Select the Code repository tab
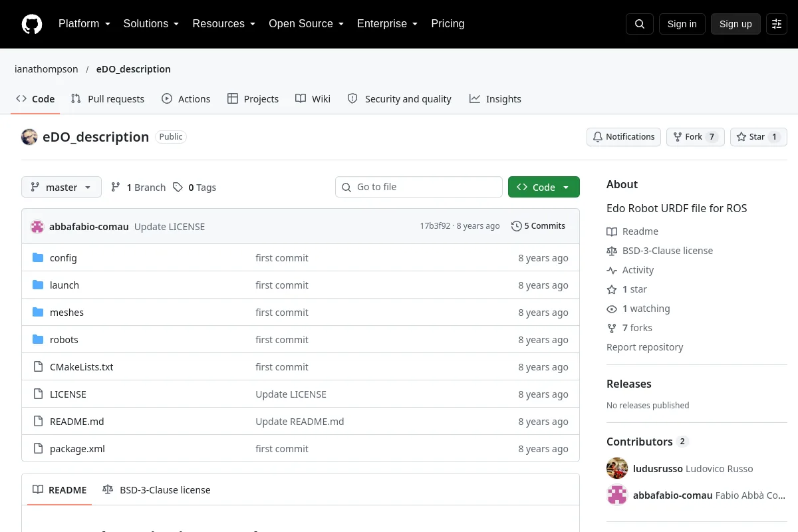This screenshot has width=798, height=532. click(x=35, y=99)
